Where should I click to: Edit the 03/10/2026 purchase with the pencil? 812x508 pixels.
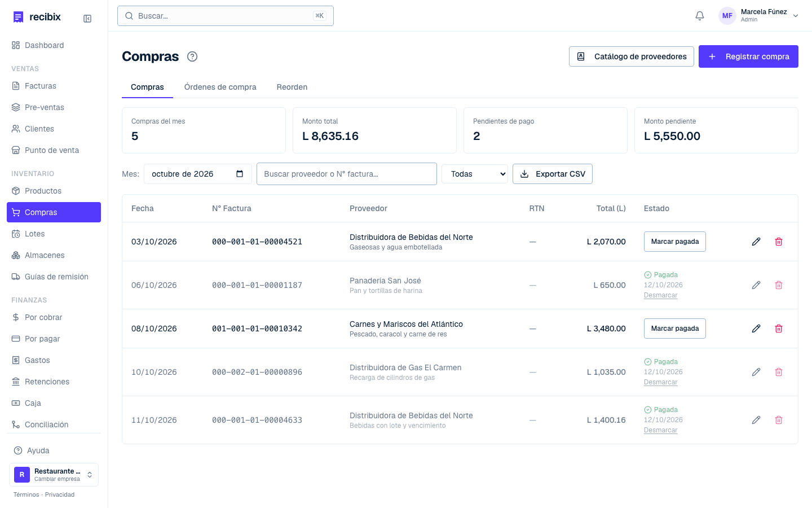pyautogui.click(x=756, y=242)
